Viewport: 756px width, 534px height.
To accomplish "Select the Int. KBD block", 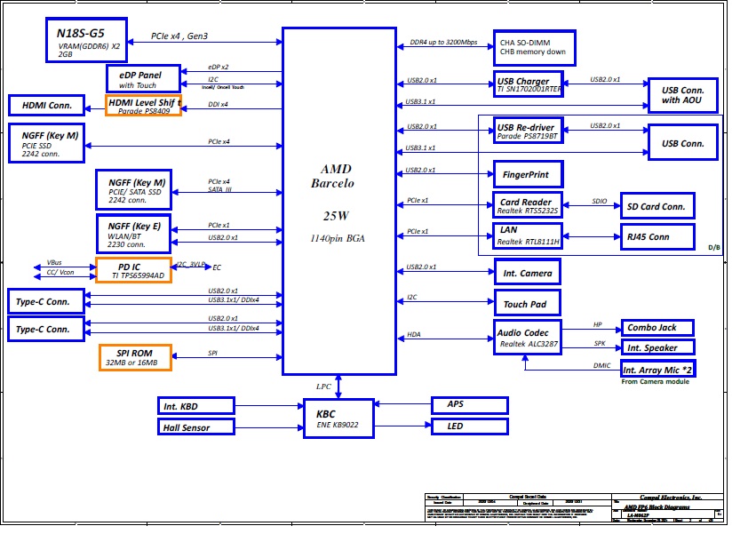I will (x=196, y=406).
